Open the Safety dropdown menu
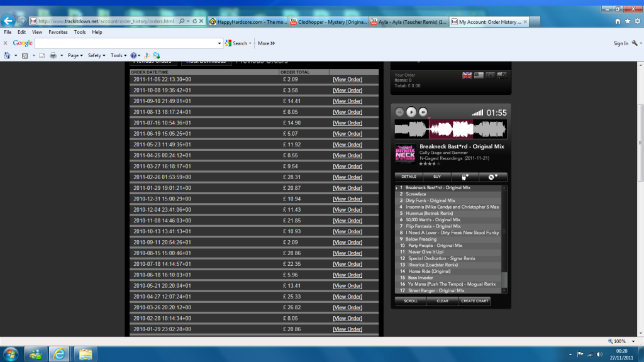 pyautogui.click(x=96, y=55)
